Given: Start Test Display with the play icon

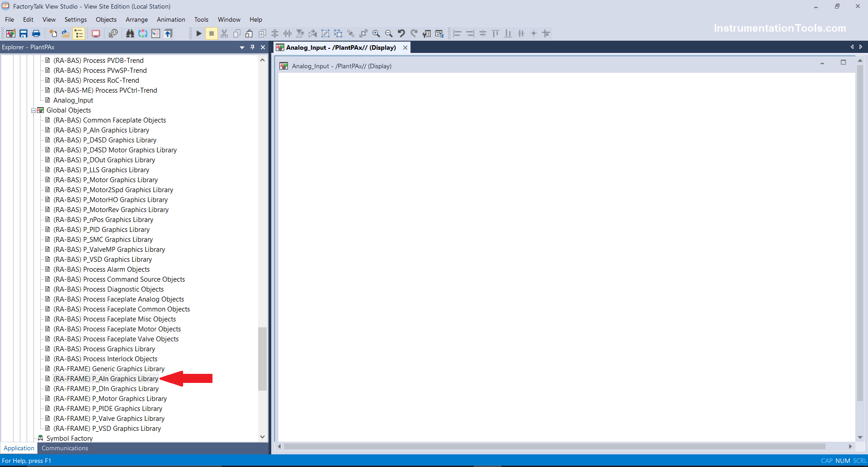Looking at the screenshot, I should coord(199,33).
